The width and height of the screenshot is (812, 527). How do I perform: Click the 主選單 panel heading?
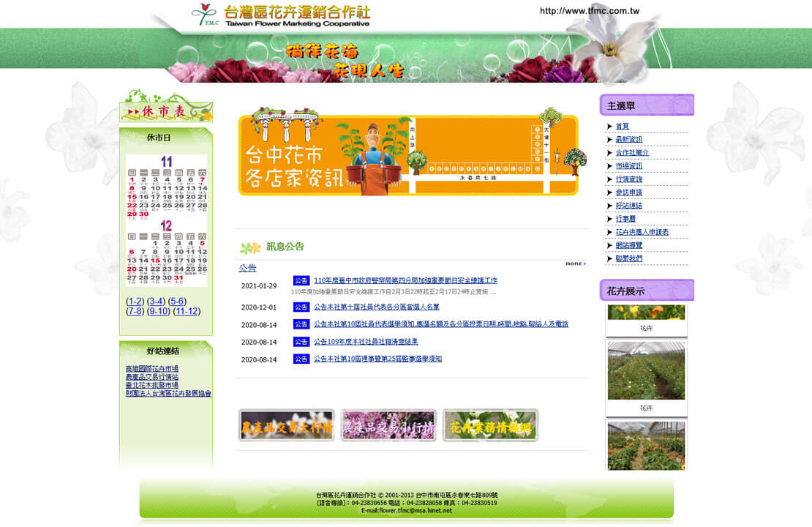click(647, 105)
